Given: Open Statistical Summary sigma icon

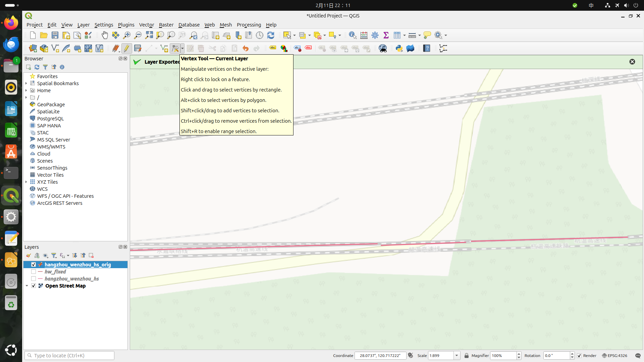Looking at the screenshot, I should point(386,35).
